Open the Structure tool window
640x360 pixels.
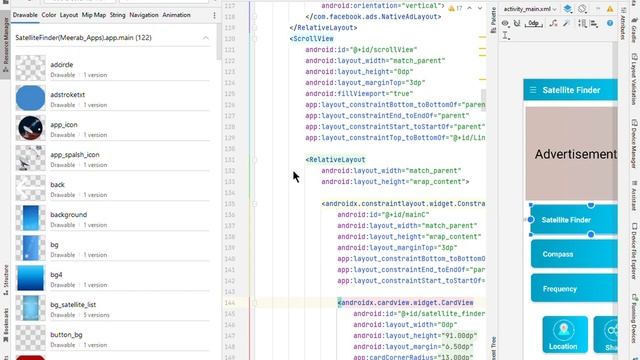[5, 280]
